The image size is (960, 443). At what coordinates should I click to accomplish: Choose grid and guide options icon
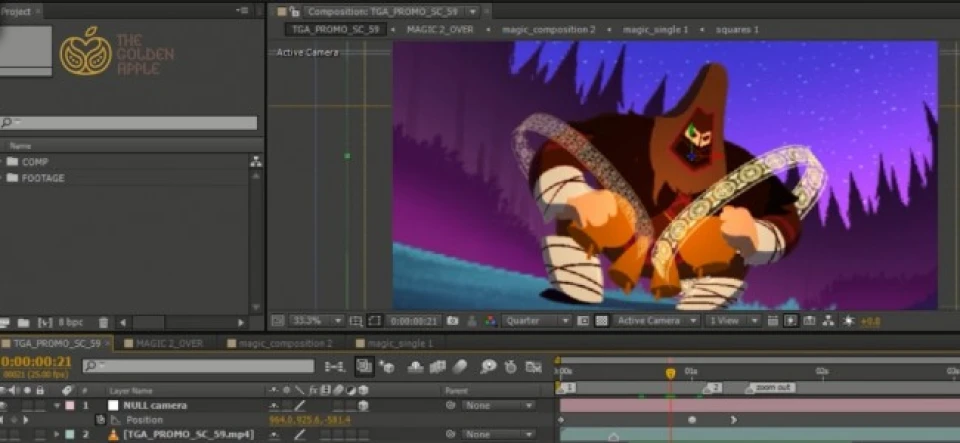(x=356, y=321)
